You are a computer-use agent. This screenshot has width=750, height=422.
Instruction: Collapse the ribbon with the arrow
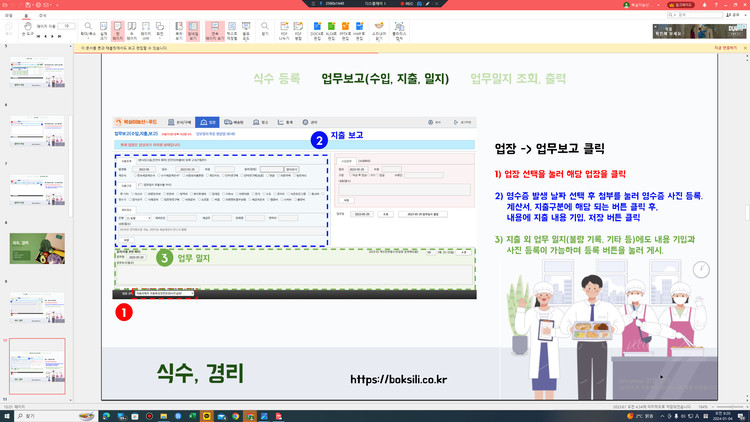click(x=745, y=15)
